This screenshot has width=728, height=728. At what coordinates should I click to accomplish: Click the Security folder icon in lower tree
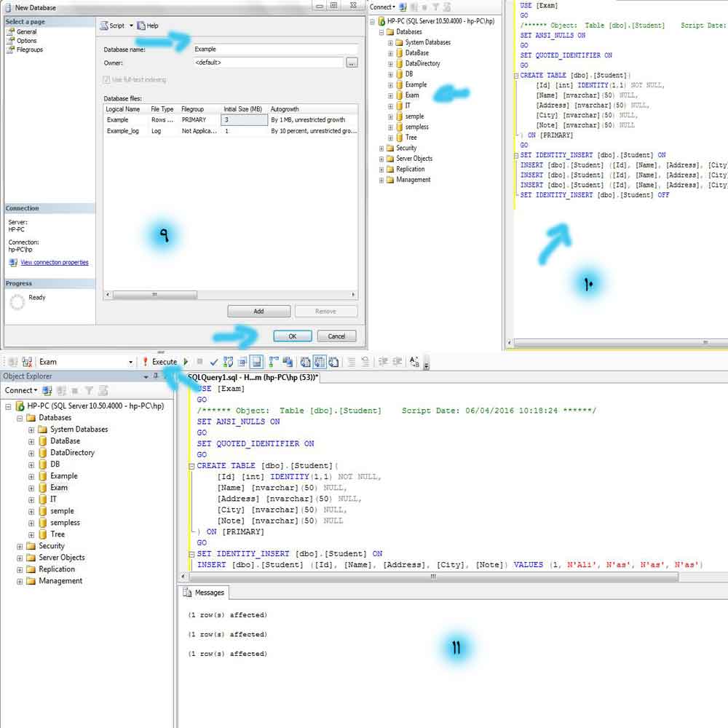(31, 546)
